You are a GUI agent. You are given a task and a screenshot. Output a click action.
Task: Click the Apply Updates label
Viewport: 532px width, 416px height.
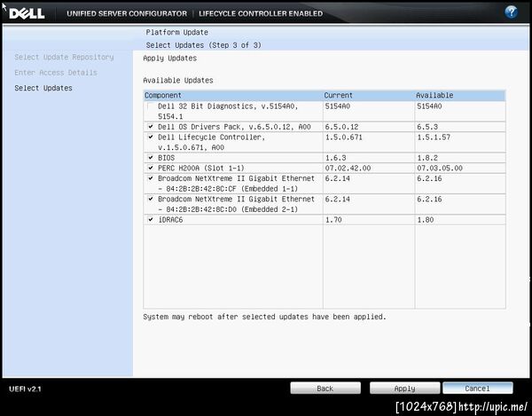[170, 59]
